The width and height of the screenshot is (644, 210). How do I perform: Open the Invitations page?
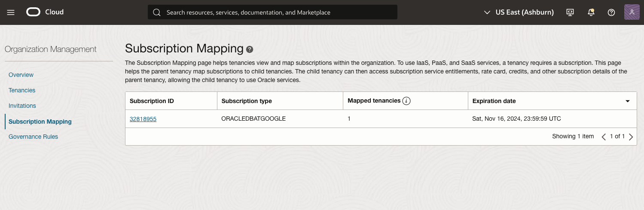point(22,106)
